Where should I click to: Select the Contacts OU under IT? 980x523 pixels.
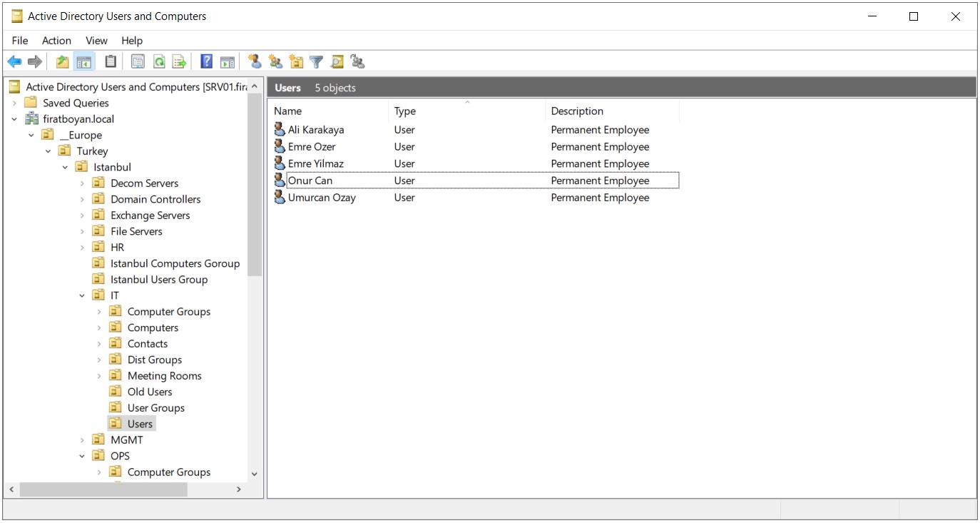148,344
